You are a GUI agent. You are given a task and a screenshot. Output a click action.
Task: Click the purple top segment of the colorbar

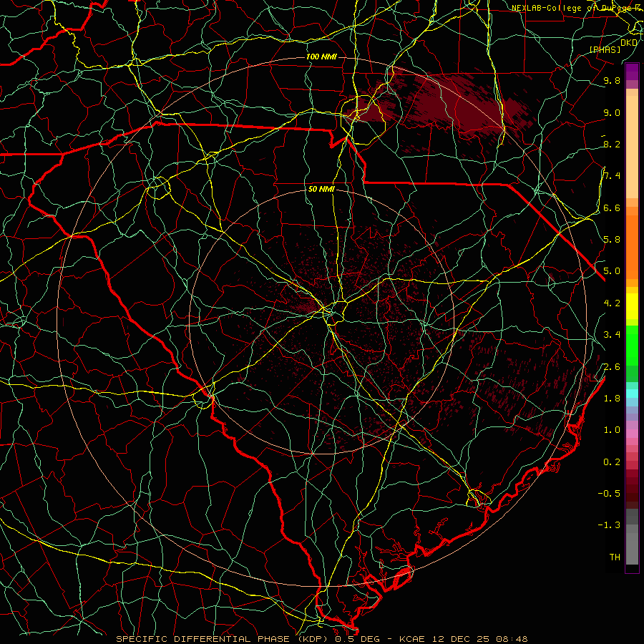pyautogui.click(x=632, y=72)
